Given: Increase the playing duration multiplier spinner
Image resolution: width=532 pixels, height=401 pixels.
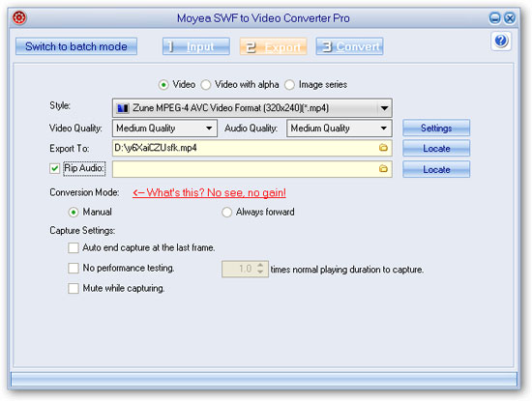Looking at the screenshot, I should (x=260, y=266).
